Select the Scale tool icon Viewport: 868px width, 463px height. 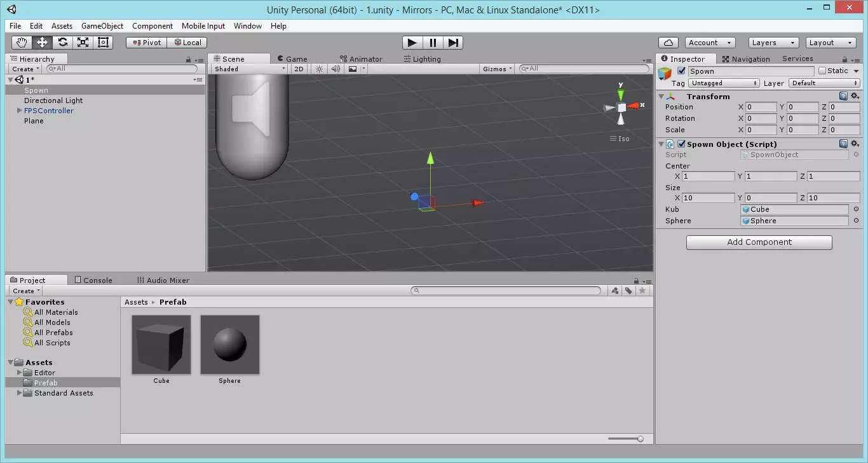pyautogui.click(x=83, y=43)
